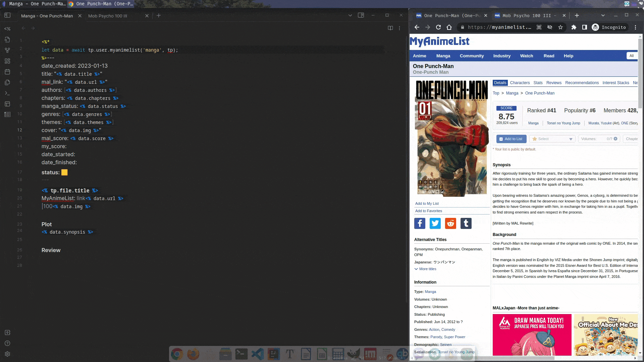Toggle Obsidian left sidebar panel
644x362 pixels.
click(x=7, y=15)
